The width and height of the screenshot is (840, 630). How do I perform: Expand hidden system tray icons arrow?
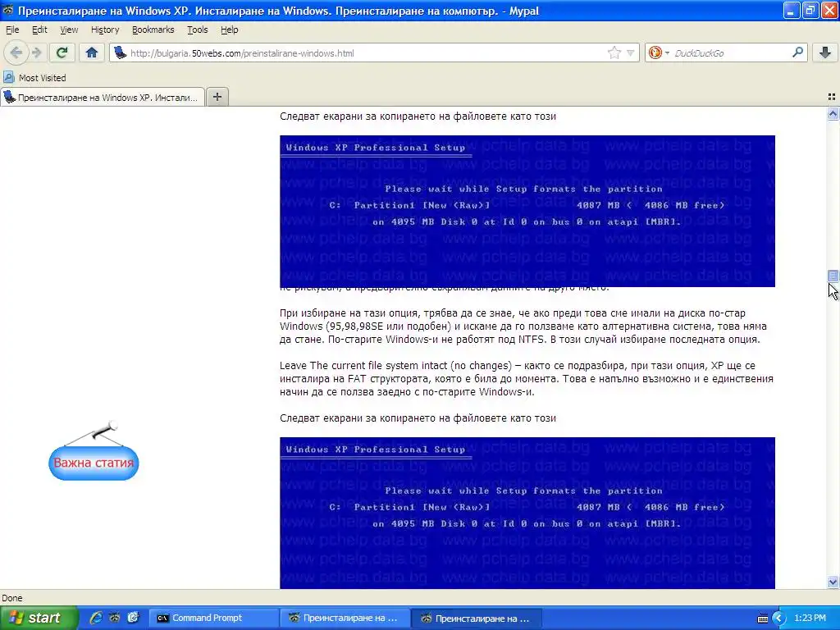(778, 619)
